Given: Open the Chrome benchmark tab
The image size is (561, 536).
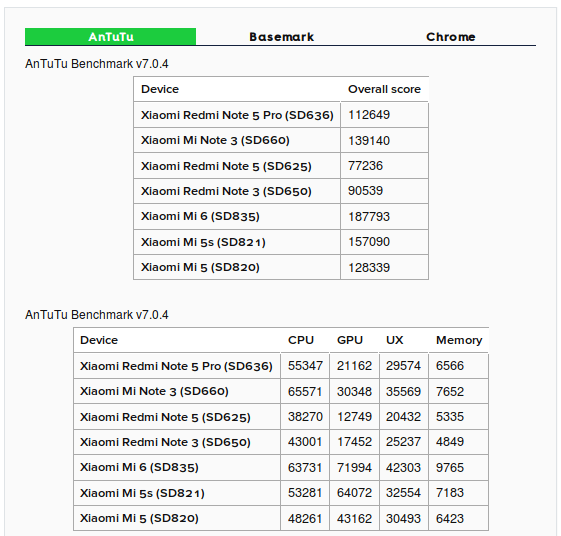Looking at the screenshot, I should click(451, 37).
